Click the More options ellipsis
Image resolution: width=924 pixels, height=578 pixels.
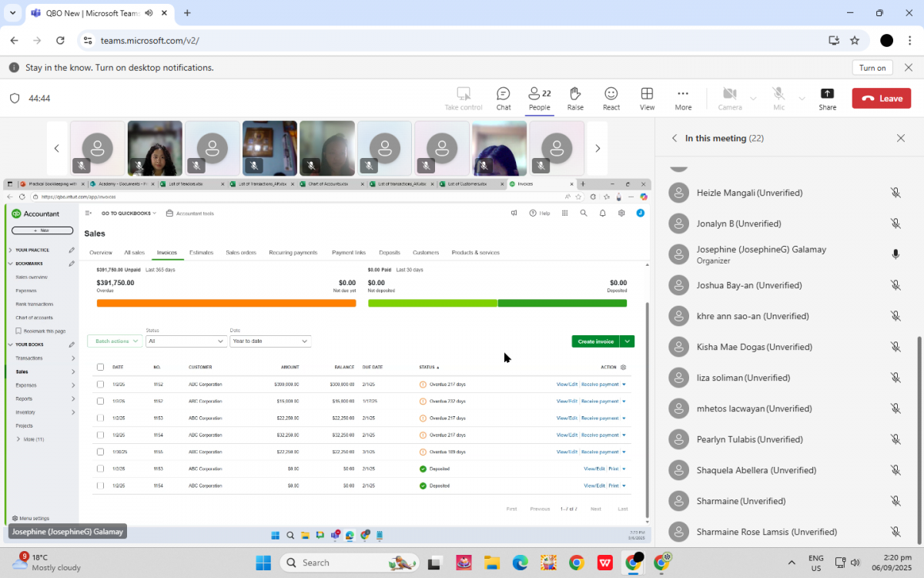click(682, 98)
